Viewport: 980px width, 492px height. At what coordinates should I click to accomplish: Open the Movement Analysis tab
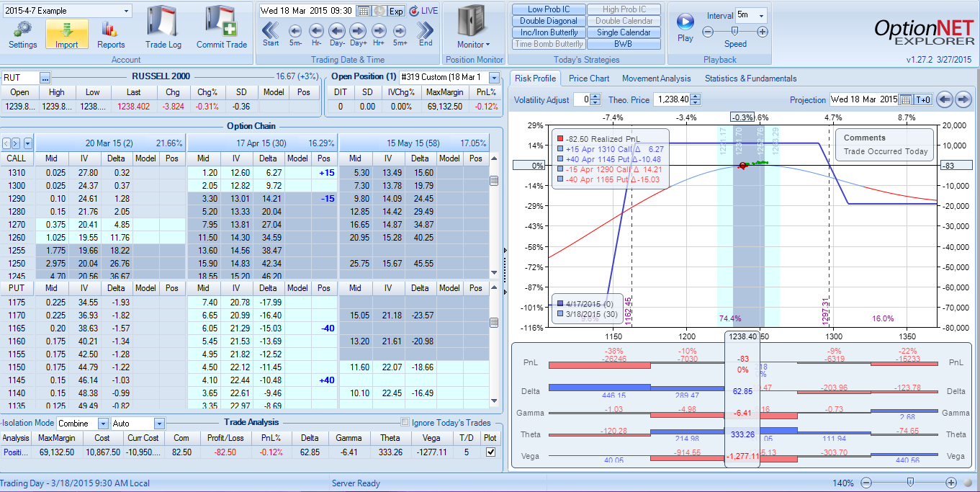click(x=656, y=79)
